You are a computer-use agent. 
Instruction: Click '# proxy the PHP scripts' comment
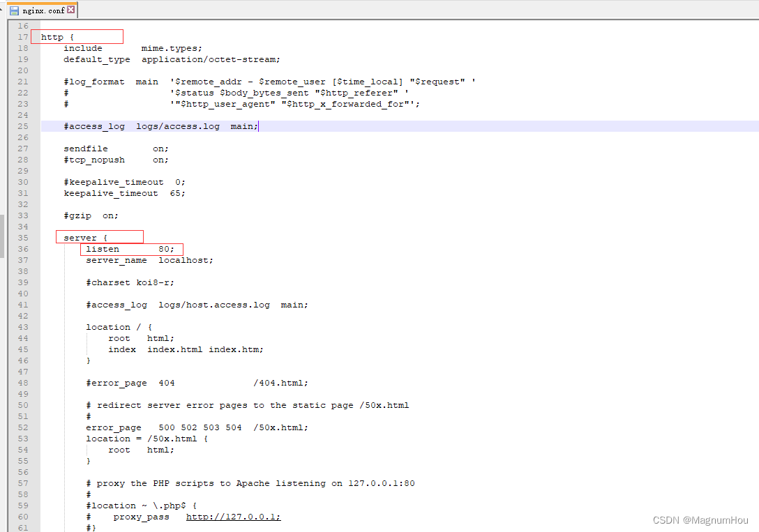click(250, 483)
